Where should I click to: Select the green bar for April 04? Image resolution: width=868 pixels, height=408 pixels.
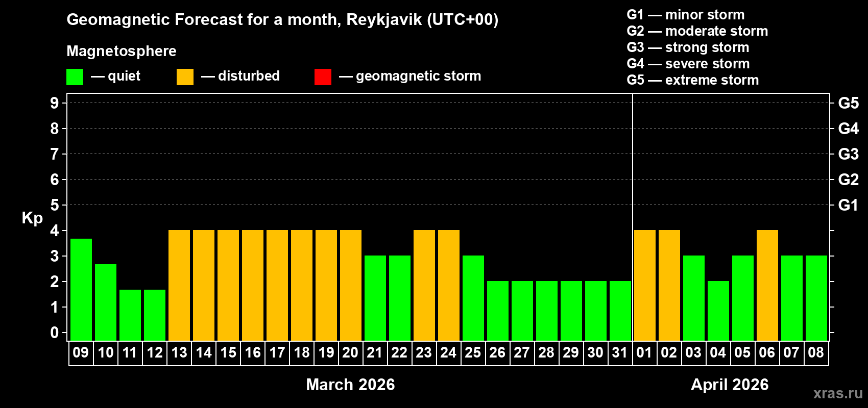click(718, 311)
